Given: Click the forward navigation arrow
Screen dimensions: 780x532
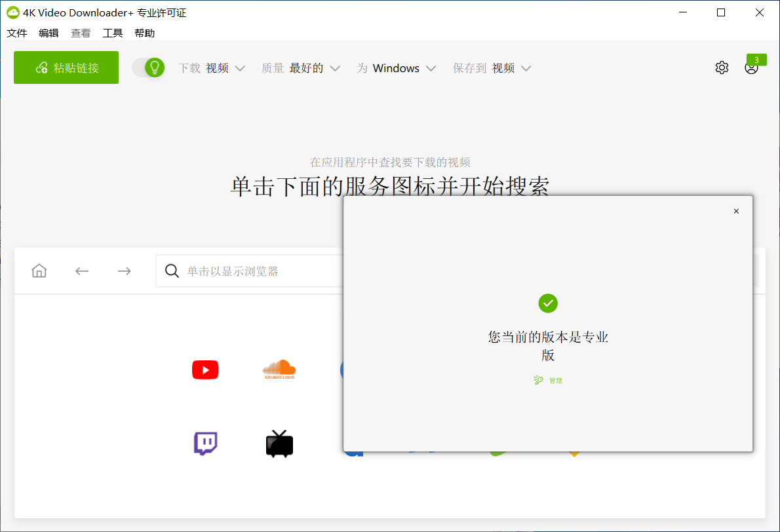Looking at the screenshot, I should (124, 271).
